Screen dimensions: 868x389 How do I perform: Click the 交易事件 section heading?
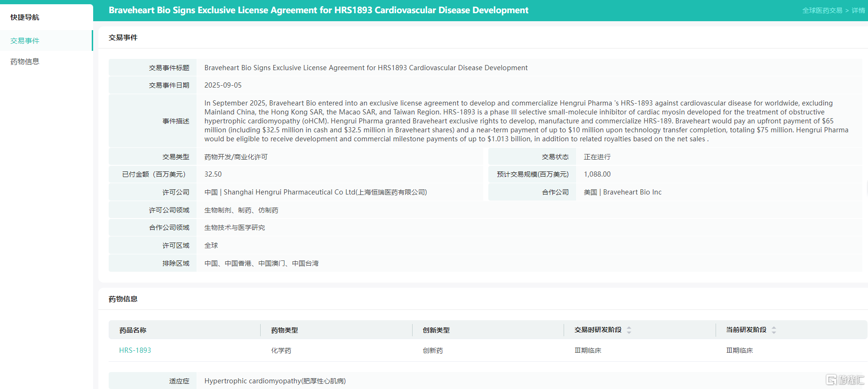123,38
